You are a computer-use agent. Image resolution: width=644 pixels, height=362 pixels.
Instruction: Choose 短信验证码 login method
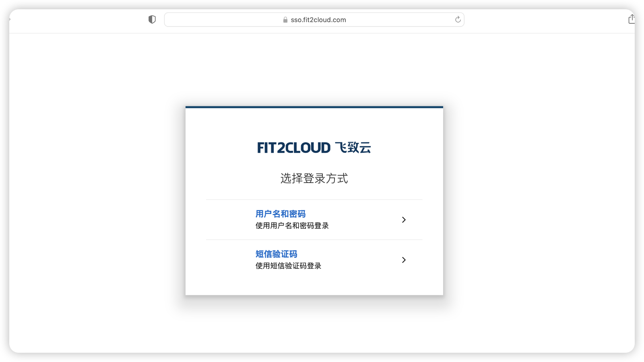pyautogui.click(x=276, y=254)
